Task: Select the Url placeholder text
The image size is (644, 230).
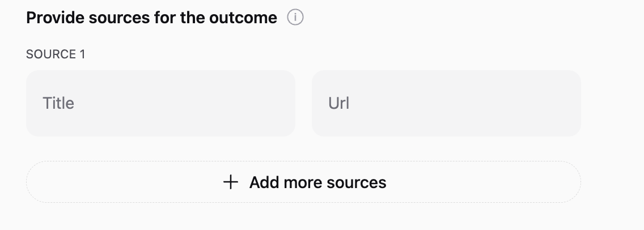Action: (x=338, y=104)
